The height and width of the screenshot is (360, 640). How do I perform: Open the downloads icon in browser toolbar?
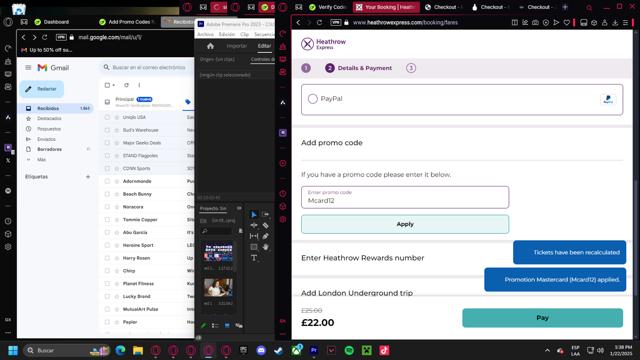615,22
